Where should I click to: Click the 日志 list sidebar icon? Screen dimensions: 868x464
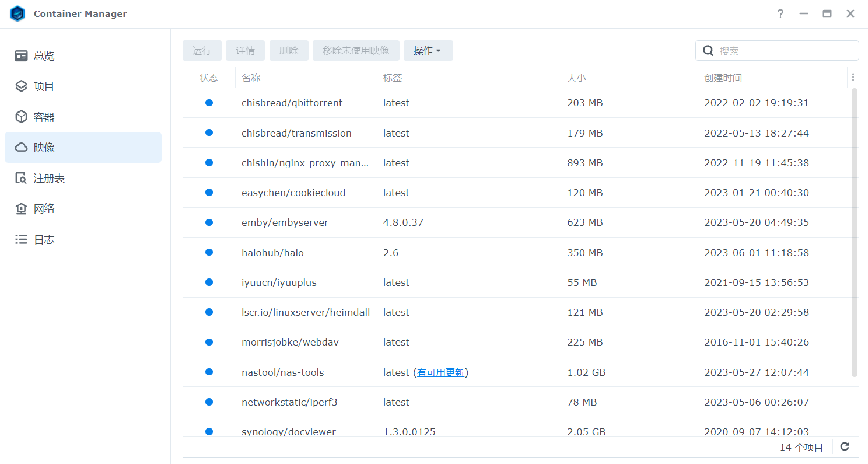tap(21, 239)
